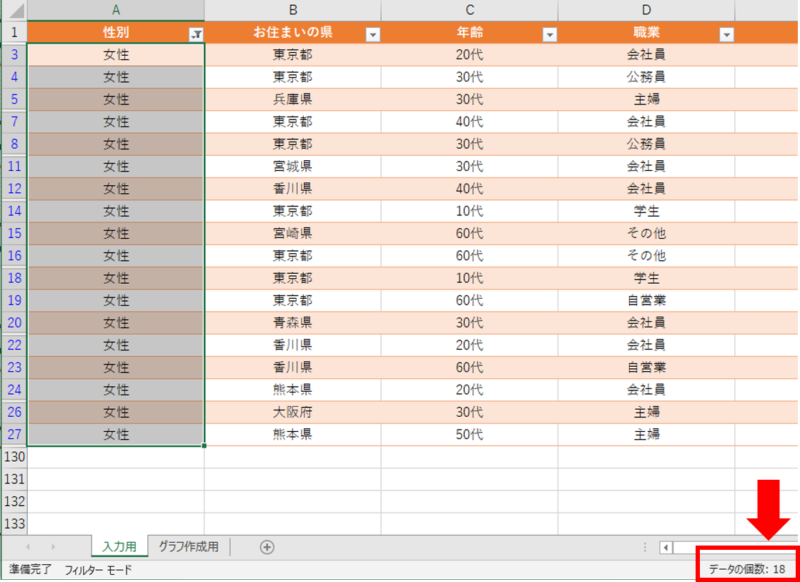
Task: Select column A header
Action: pos(116,10)
